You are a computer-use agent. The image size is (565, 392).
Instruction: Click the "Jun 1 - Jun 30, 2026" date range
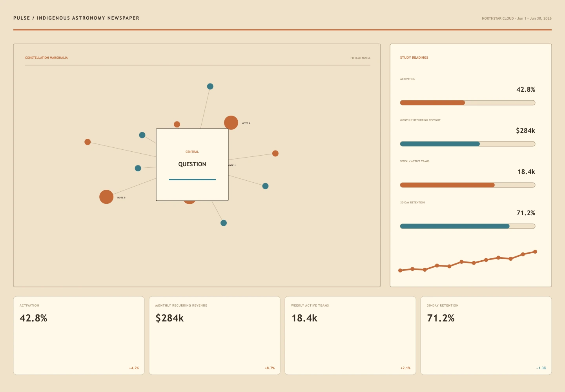pos(534,18)
